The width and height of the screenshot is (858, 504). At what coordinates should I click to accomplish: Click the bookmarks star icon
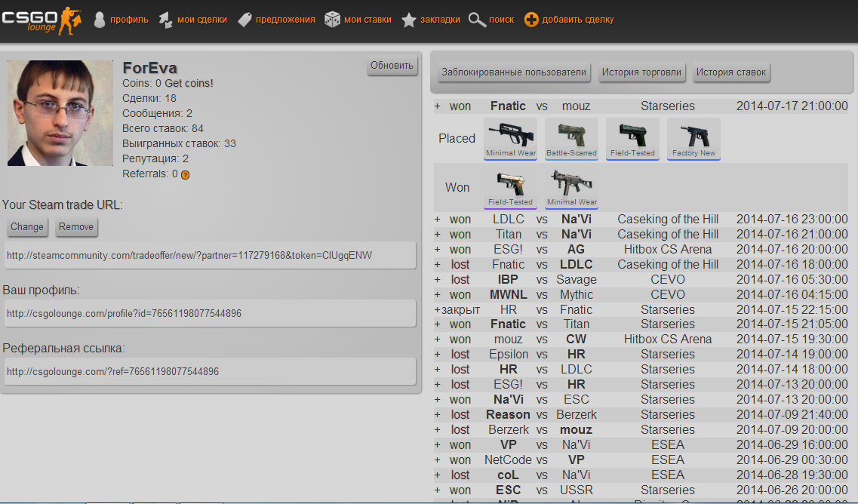pyautogui.click(x=408, y=20)
